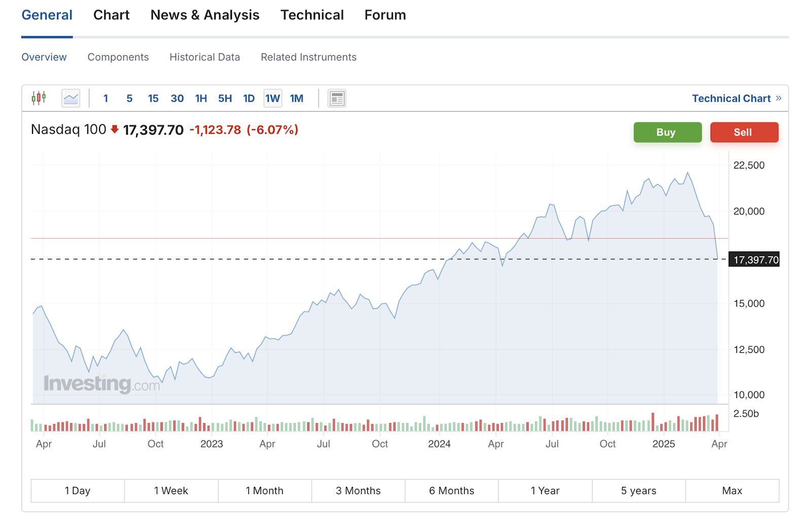Set chart interval to 30 minutes
This screenshot has height=519, width=812.
(x=177, y=99)
